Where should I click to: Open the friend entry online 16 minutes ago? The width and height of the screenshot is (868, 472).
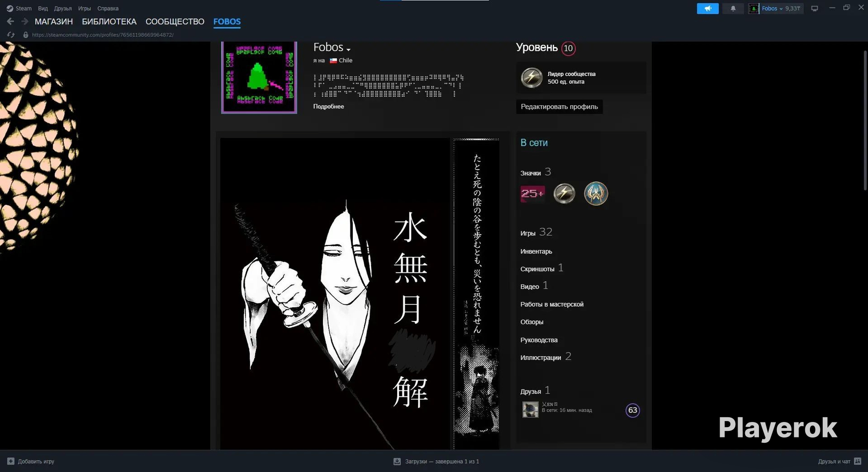point(581,410)
